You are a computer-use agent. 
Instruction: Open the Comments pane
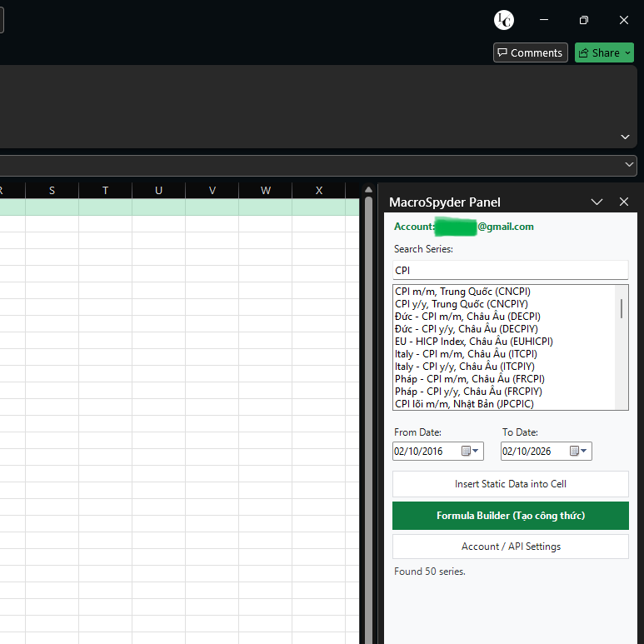pos(530,52)
